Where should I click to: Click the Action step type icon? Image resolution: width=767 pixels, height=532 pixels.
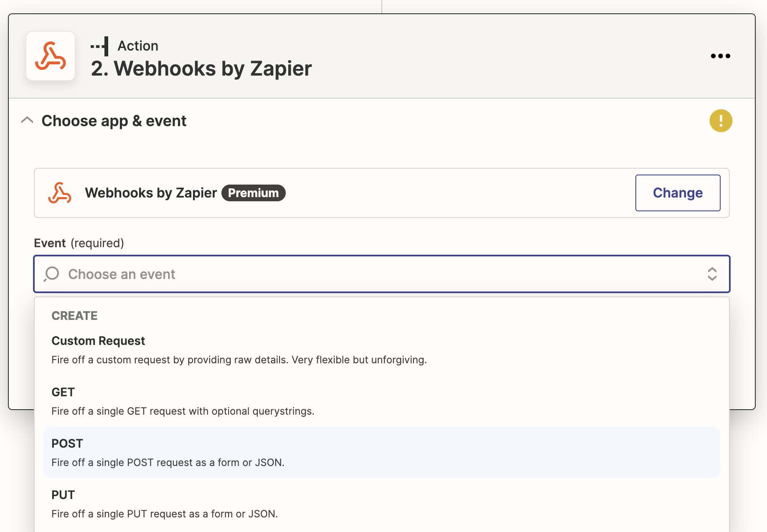(x=100, y=46)
